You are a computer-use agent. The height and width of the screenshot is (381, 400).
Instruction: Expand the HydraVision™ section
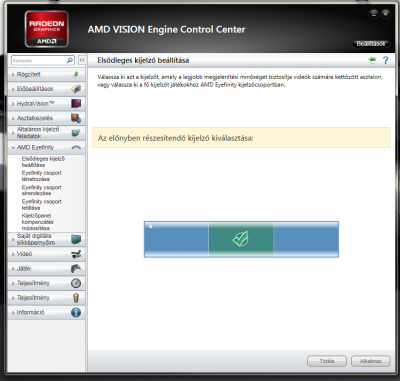pos(46,104)
